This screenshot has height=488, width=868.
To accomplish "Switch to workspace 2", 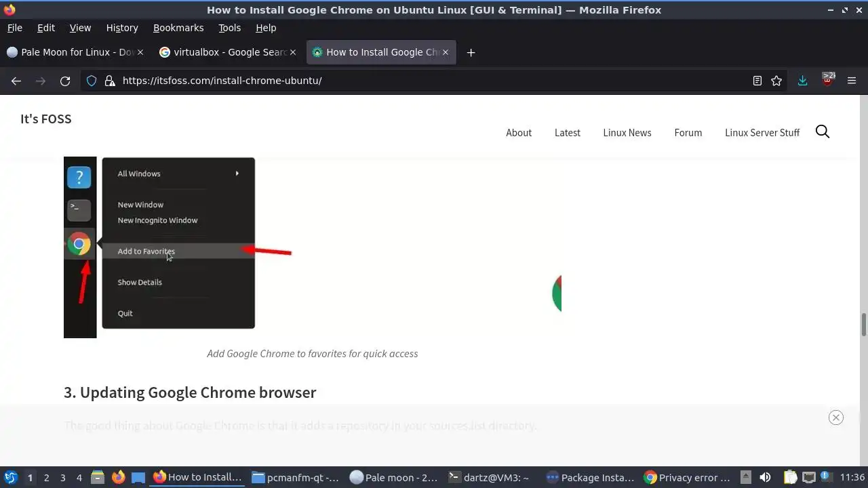I will click(46, 478).
